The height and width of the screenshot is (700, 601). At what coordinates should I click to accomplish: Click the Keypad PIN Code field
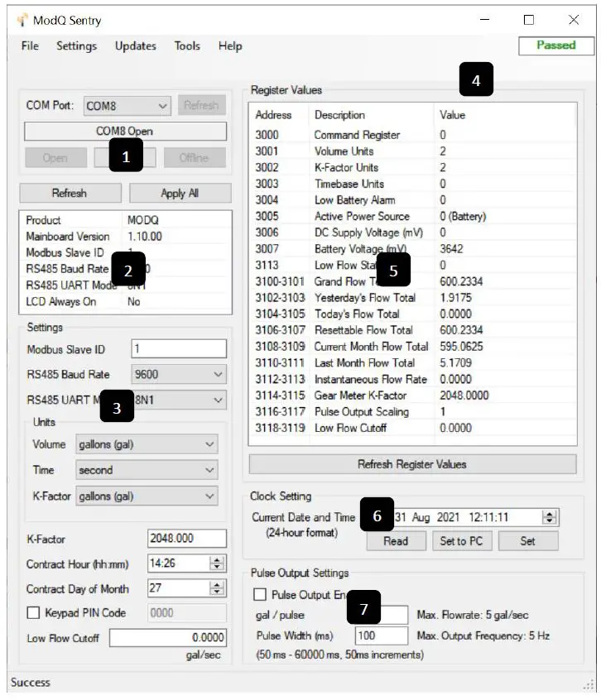(x=186, y=612)
